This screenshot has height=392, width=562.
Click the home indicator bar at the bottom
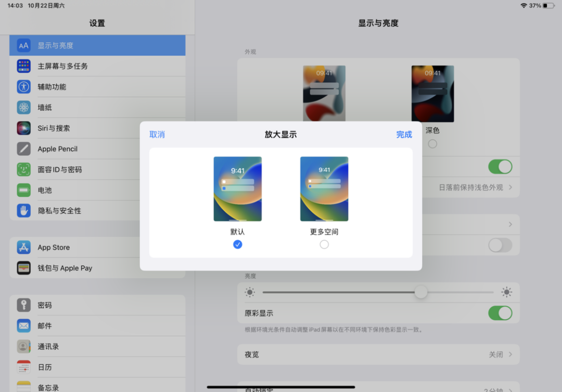[x=281, y=387]
